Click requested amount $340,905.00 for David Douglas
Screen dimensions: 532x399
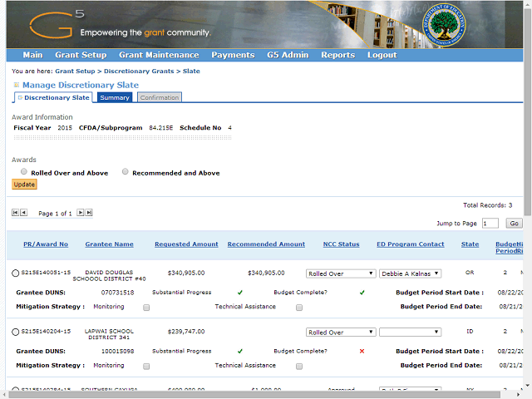[186, 273]
